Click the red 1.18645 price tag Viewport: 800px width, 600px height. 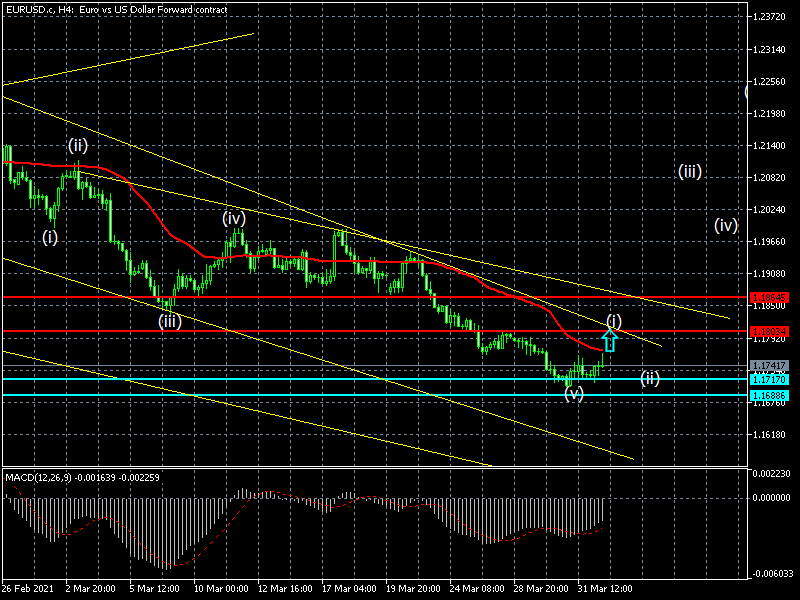pyautogui.click(x=772, y=298)
